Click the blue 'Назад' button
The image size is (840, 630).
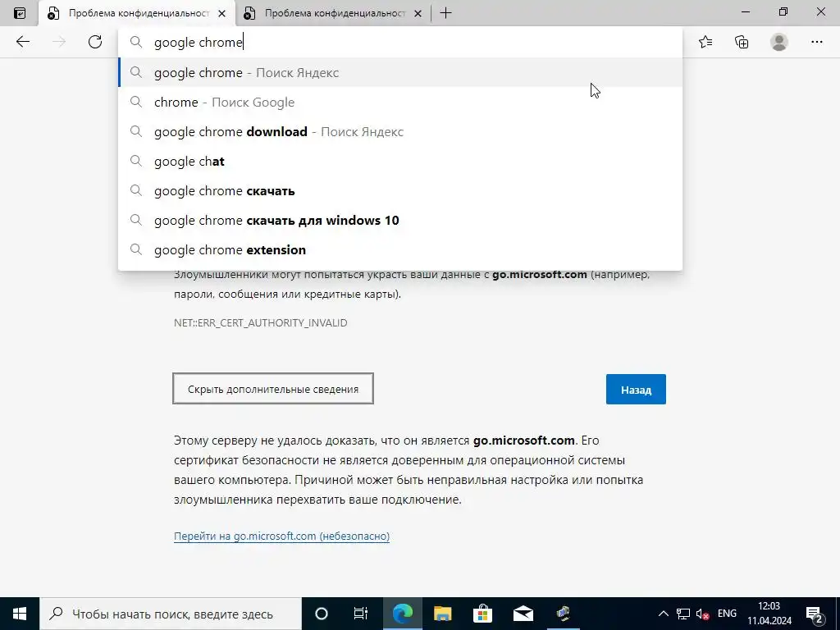click(x=636, y=390)
